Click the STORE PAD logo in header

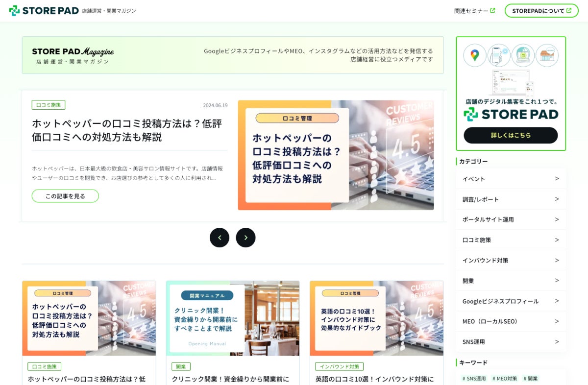(44, 10)
